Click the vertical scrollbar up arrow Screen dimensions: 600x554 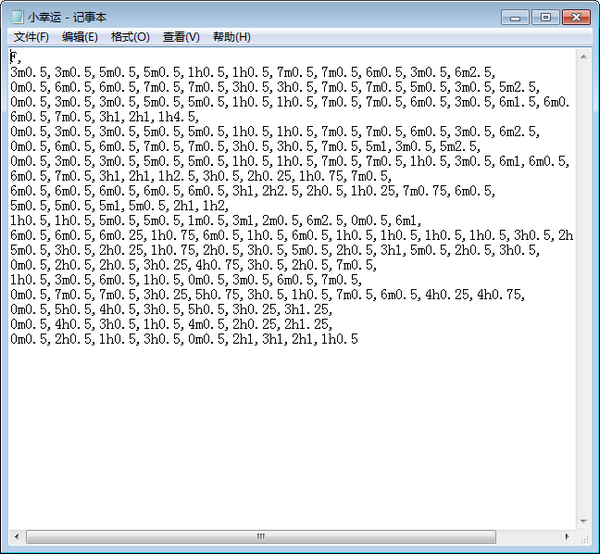click(x=584, y=57)
